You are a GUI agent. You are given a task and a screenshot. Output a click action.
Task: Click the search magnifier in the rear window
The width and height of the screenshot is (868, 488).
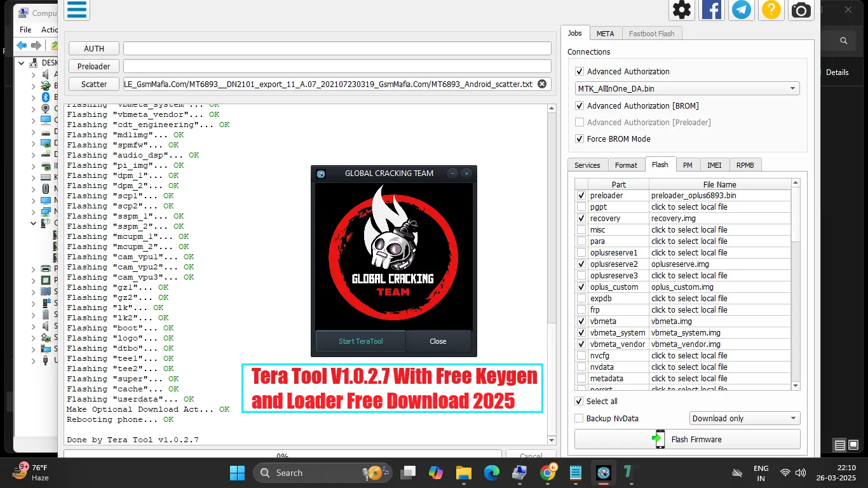click(x=844, y=41)
